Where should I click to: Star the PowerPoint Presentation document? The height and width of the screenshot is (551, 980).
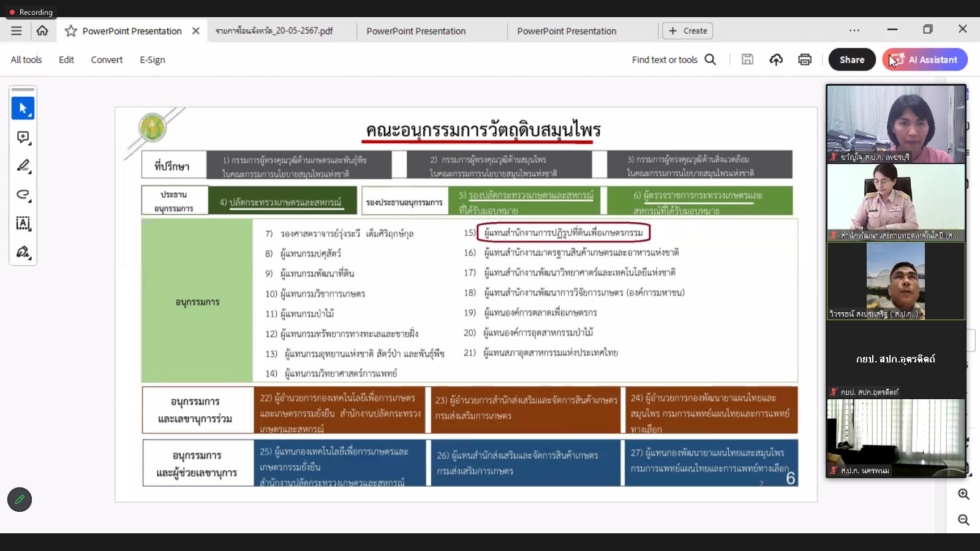pyautogui.click(x=71, y=31)
